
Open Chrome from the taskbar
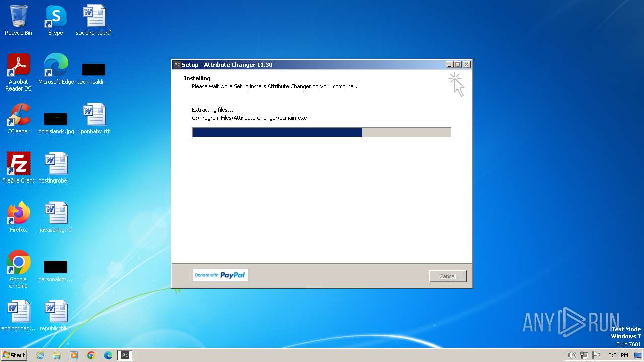click(91, 355)
